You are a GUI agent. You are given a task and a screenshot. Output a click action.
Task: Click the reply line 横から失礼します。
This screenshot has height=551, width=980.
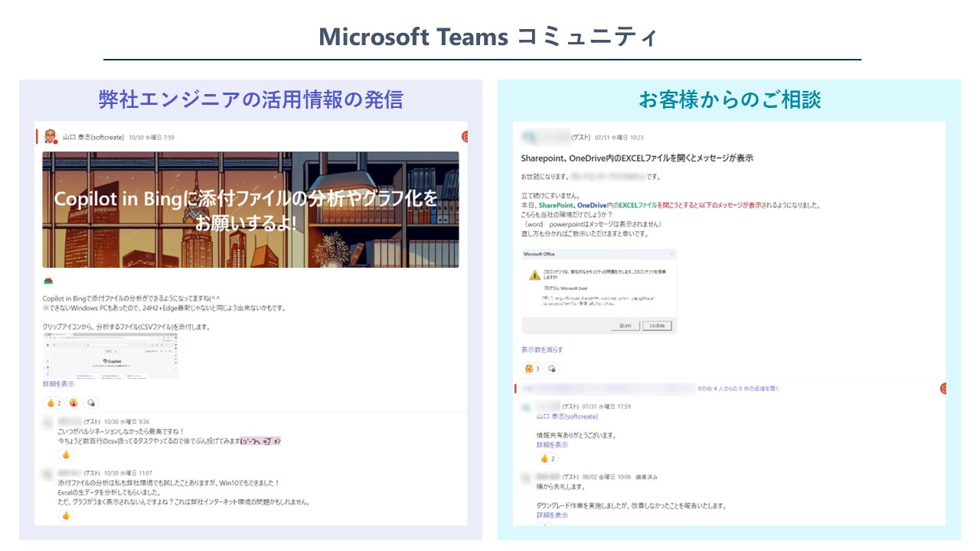(x=560, y=487)
